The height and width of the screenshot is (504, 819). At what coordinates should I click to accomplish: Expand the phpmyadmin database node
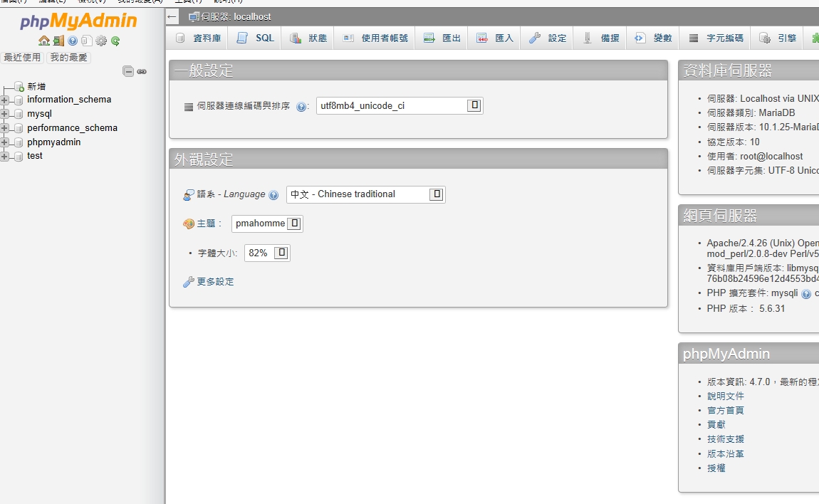tap(4, 142)
